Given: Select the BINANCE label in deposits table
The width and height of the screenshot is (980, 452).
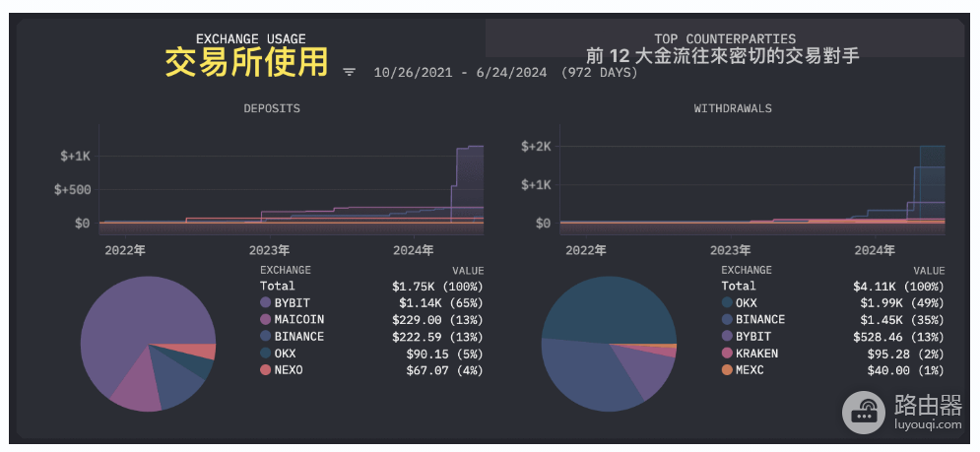Looking at the screenshot, I should 298,337.
